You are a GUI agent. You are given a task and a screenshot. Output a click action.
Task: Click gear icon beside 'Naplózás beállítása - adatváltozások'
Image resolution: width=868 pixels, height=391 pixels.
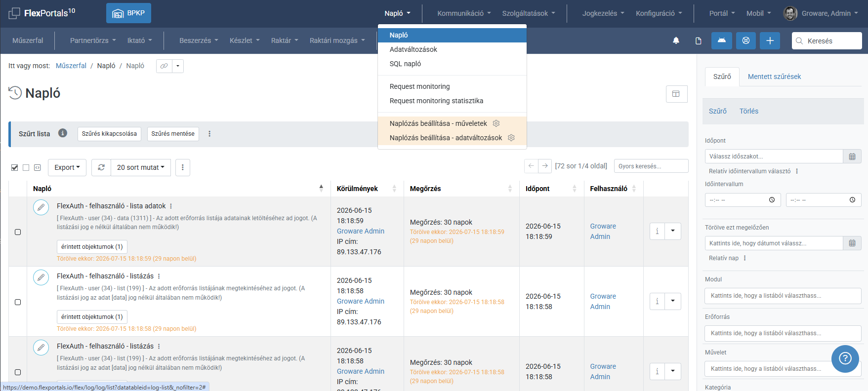(x=511, y=138)
